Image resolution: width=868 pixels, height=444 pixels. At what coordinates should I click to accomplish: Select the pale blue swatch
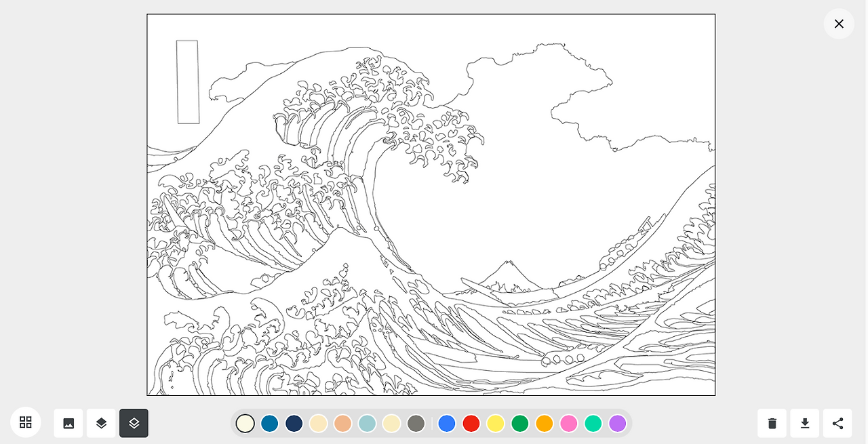(368, 423)
